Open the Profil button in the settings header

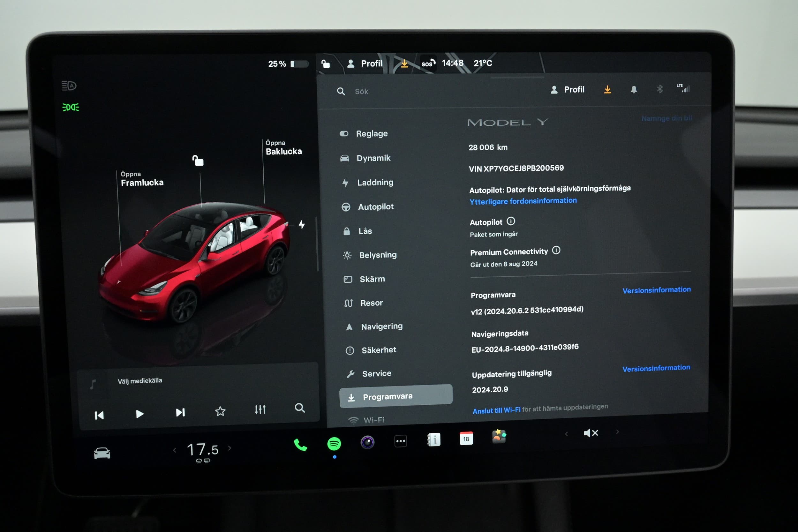tap(567, 90)
